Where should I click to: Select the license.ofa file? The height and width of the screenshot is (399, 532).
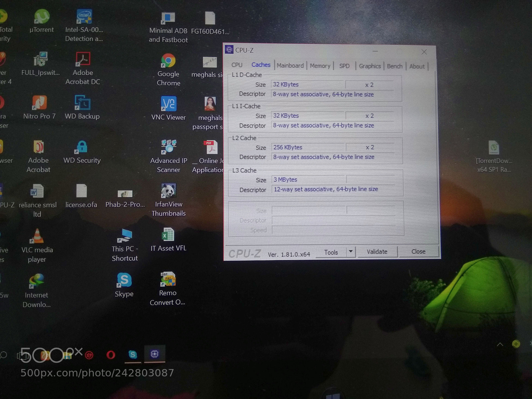[81, 196]
